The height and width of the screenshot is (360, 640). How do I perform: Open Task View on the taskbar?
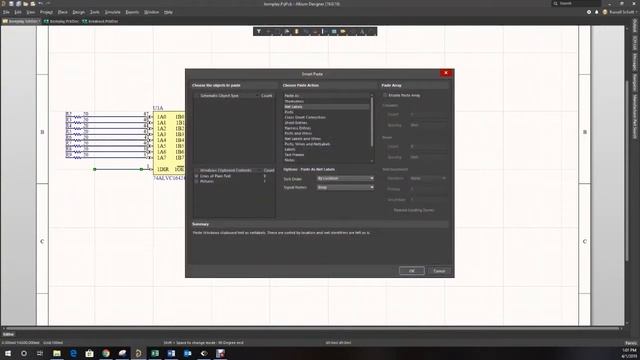tap(40, 353)
